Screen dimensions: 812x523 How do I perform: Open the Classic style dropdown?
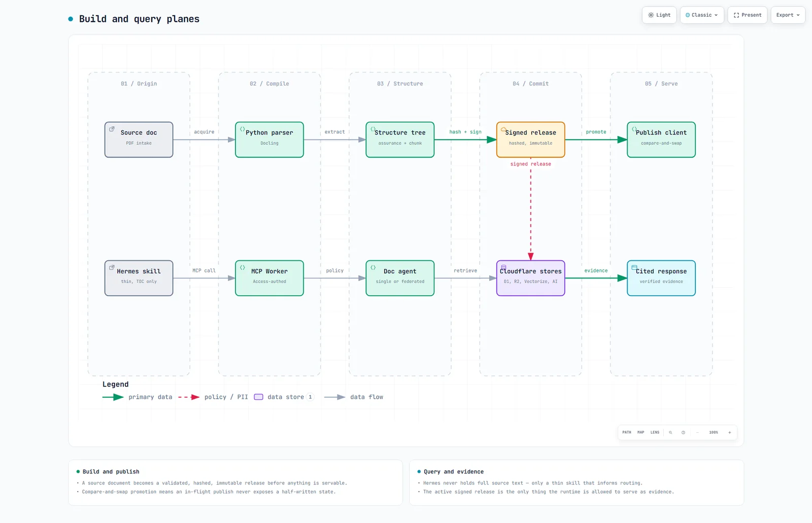tap(702, 15)
